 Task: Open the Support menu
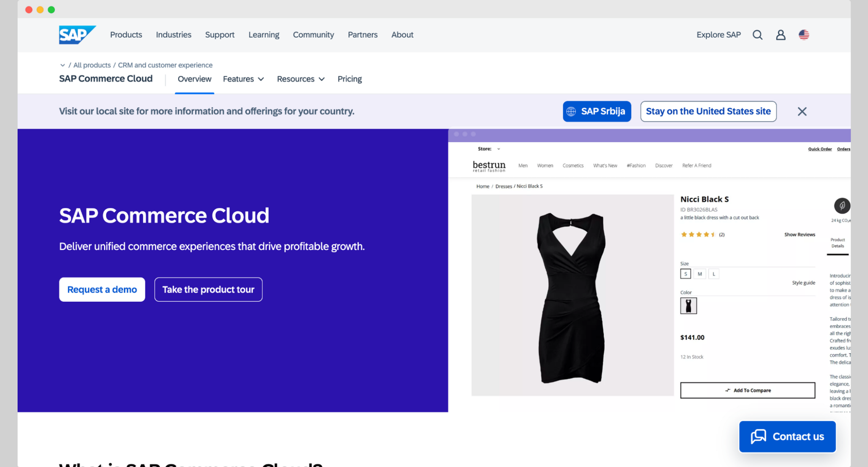tap(220, 35)
